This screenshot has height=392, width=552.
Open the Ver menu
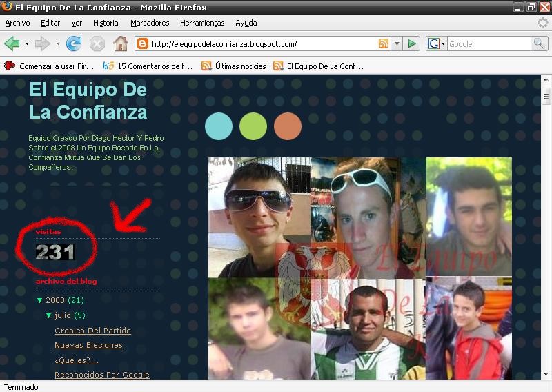(77, 23)
